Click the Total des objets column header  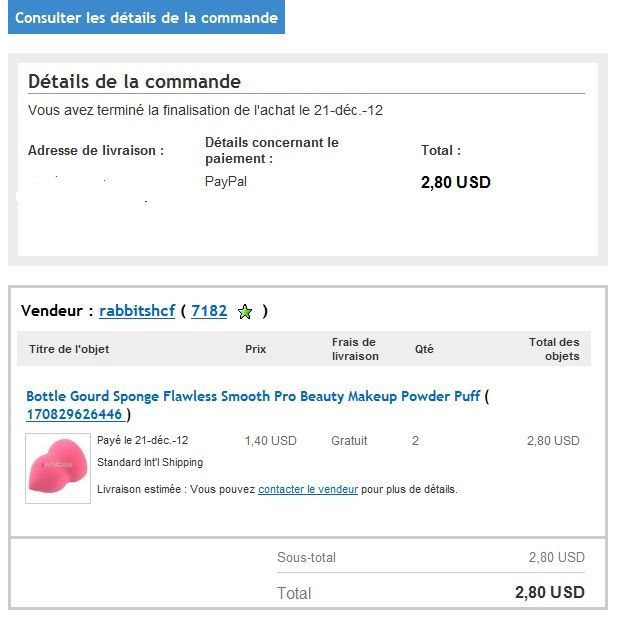(x=554, y=349)
